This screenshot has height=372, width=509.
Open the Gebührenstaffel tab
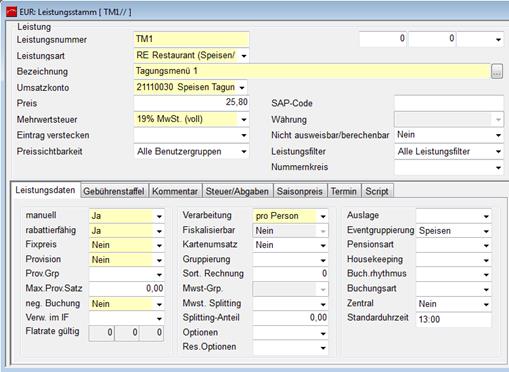point(114,191)
